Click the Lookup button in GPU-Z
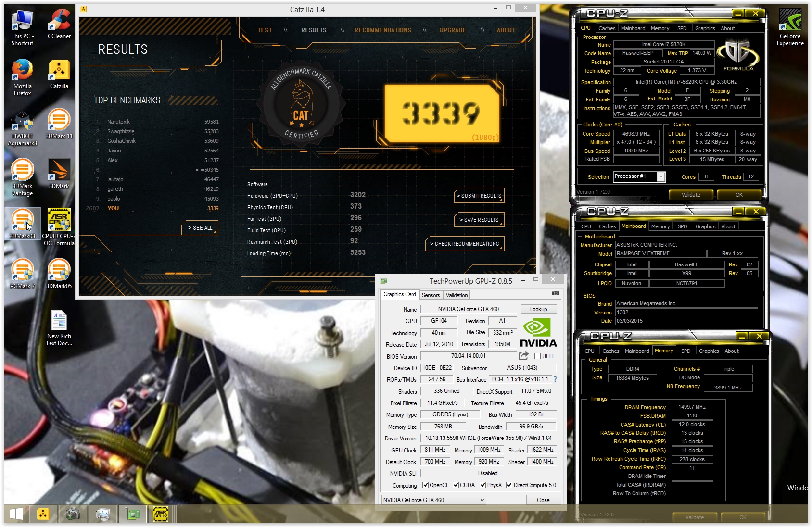Image resolution: width=812 pixels, height=527 pixels. click(x=538, y=309)
